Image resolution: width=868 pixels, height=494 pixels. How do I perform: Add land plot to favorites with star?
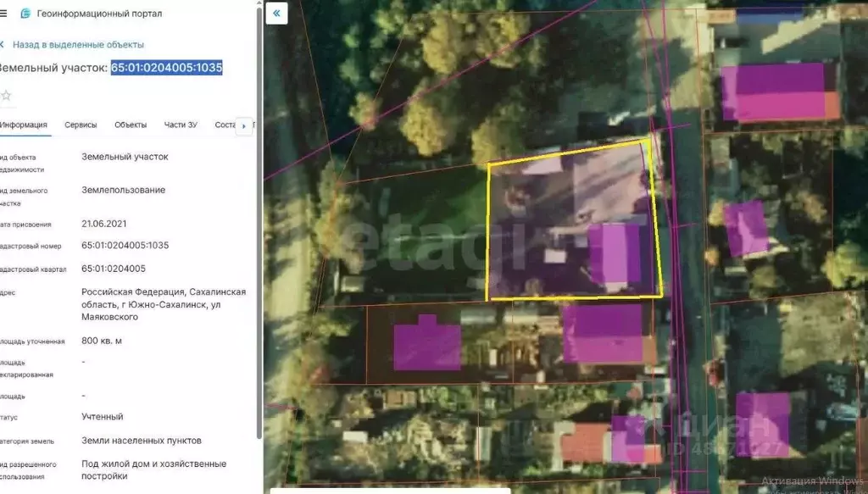(x=6, y=95)
